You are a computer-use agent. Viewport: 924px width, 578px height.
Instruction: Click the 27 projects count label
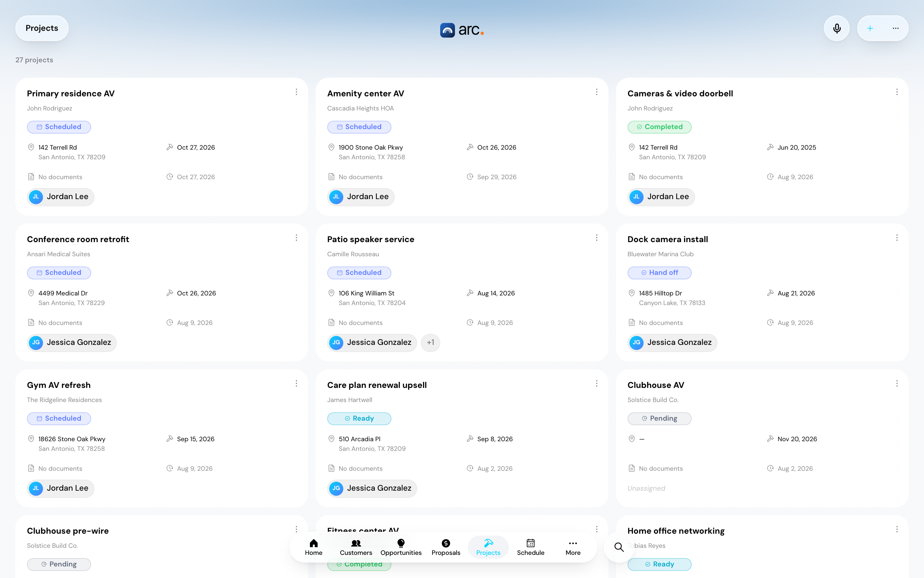(34, 60)
